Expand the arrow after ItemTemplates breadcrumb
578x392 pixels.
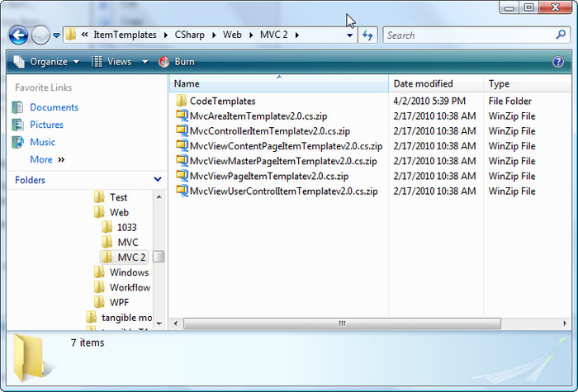tap(166, 35)
